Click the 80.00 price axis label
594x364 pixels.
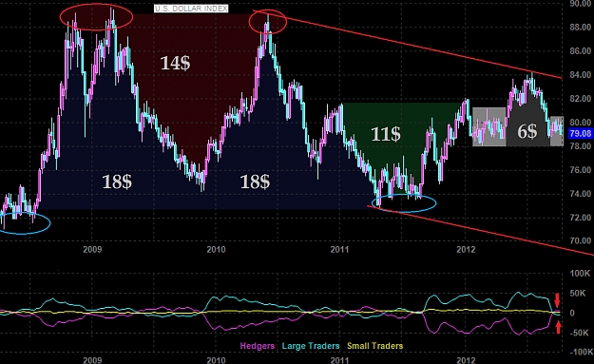(x=581, y=123)
